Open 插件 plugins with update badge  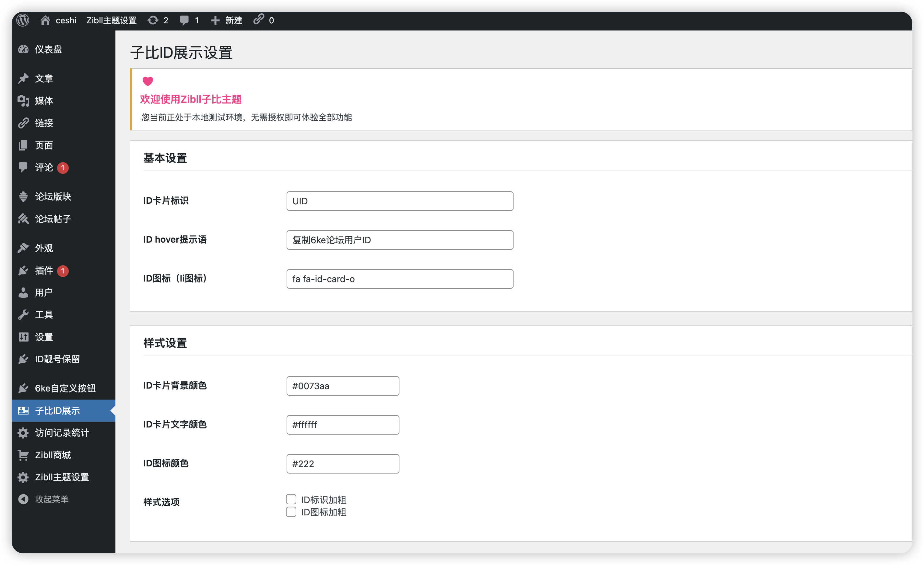23,270
